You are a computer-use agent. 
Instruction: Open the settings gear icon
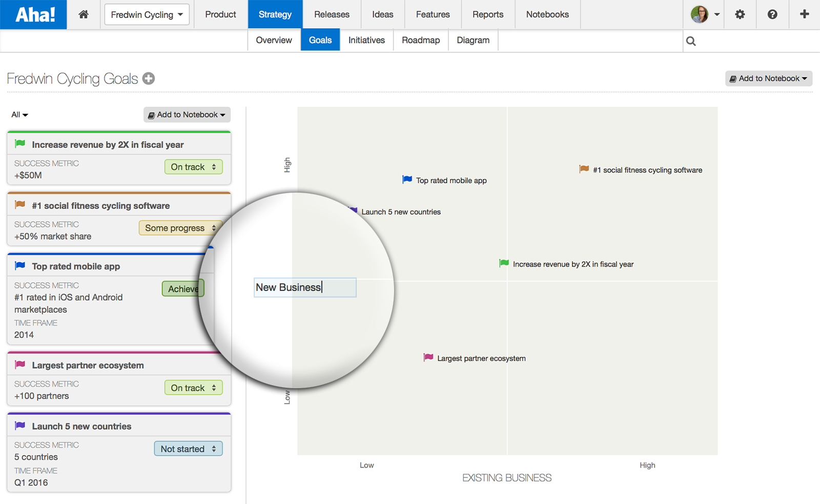coord(740,14)
